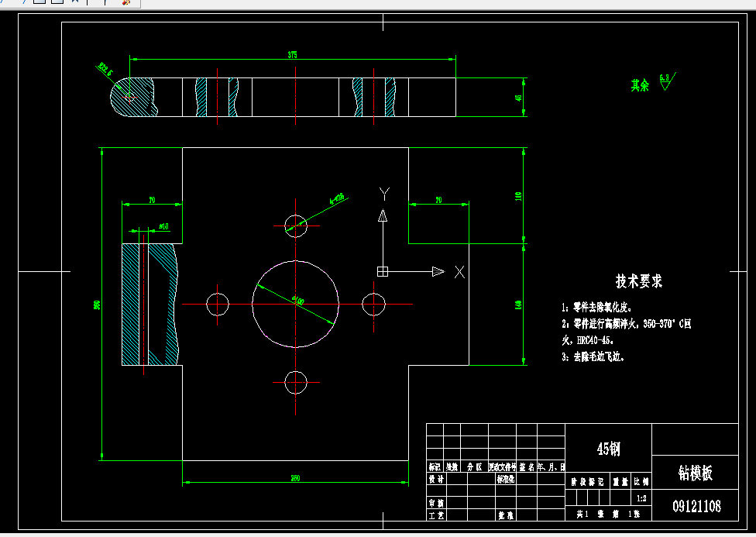Viewport: 756px width, 537px height.
Task: Select the small hole circle left of large circle
Action: pyautogui.click(x=218, y=305)
